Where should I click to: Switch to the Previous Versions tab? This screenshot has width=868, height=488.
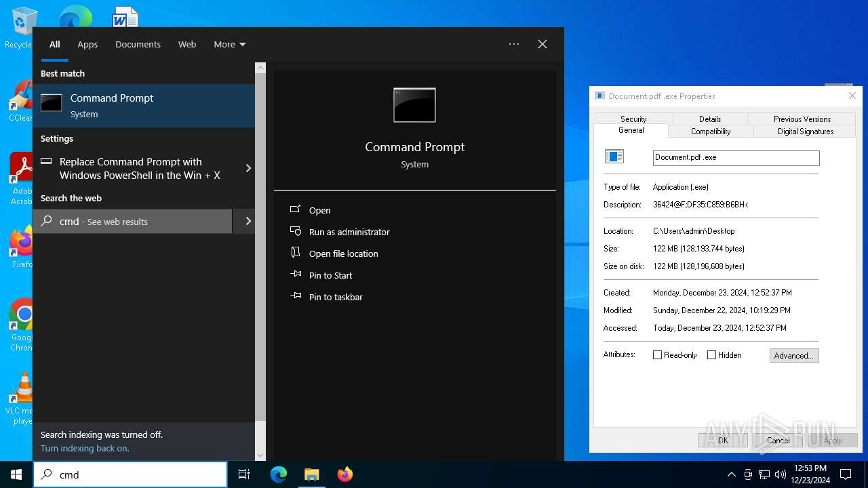point(802,119)
